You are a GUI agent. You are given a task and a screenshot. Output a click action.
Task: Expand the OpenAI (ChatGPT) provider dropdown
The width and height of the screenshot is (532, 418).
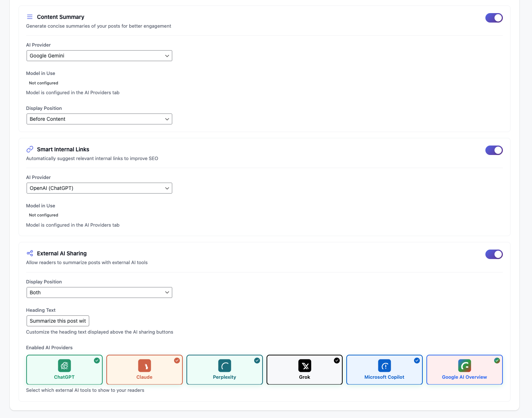pos(99,188)
